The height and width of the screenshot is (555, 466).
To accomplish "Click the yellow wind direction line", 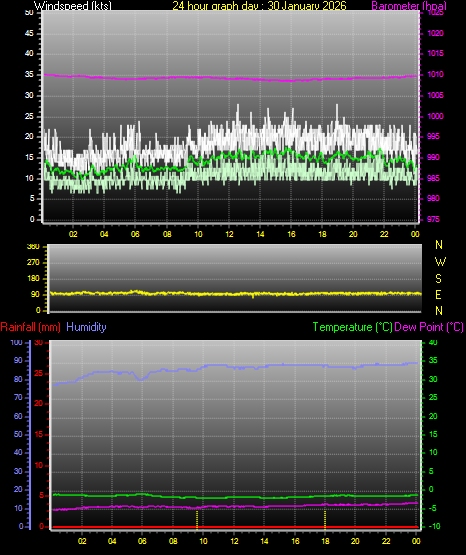I will (x=235, y=293).
